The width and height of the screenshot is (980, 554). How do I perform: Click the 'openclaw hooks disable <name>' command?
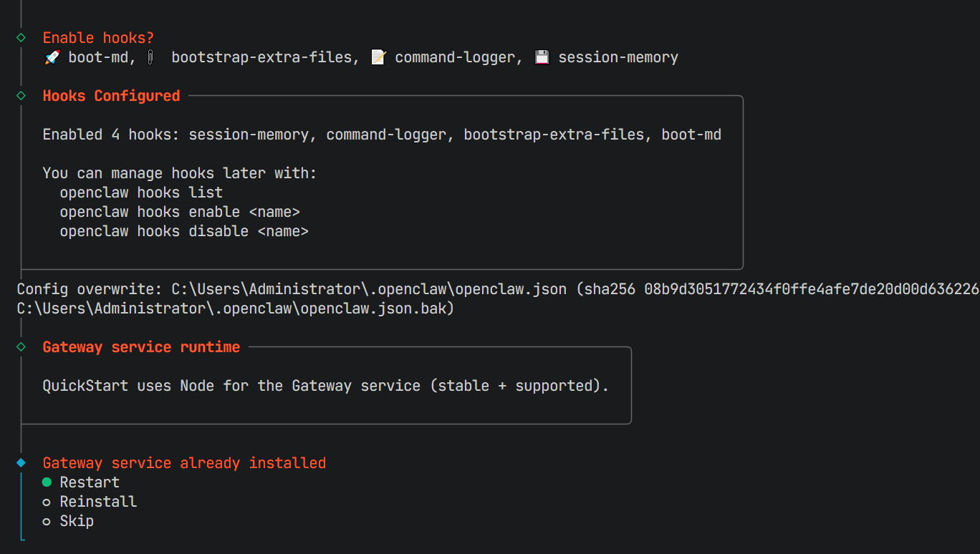click(x=184, y=231)
